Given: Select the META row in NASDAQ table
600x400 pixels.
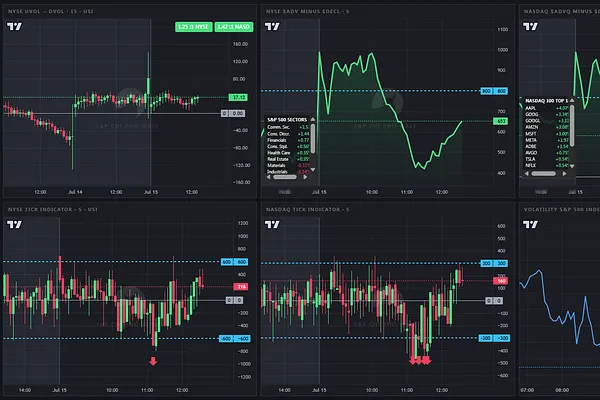Looking at the screenshot, I should pos(546,140).
